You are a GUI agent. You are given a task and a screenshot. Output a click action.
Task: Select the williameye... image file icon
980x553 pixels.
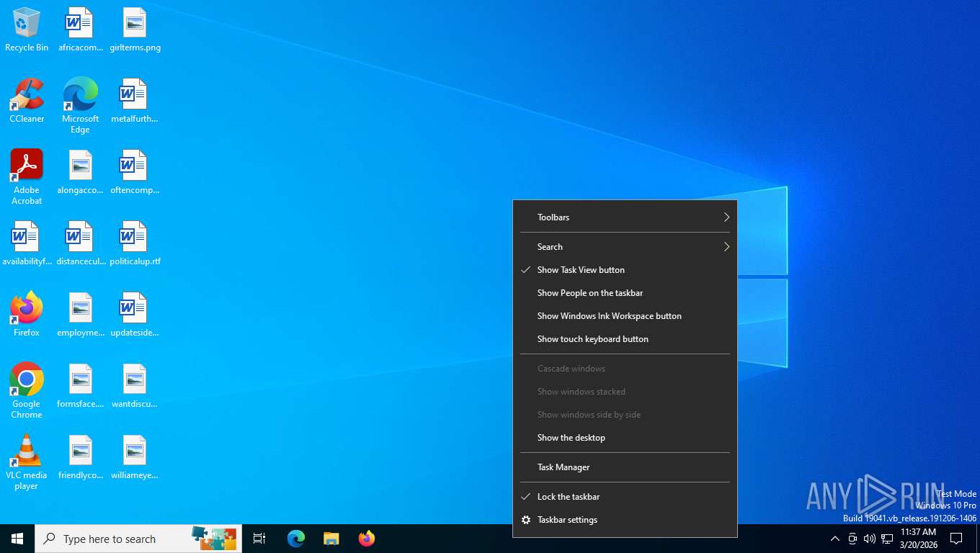135,457
